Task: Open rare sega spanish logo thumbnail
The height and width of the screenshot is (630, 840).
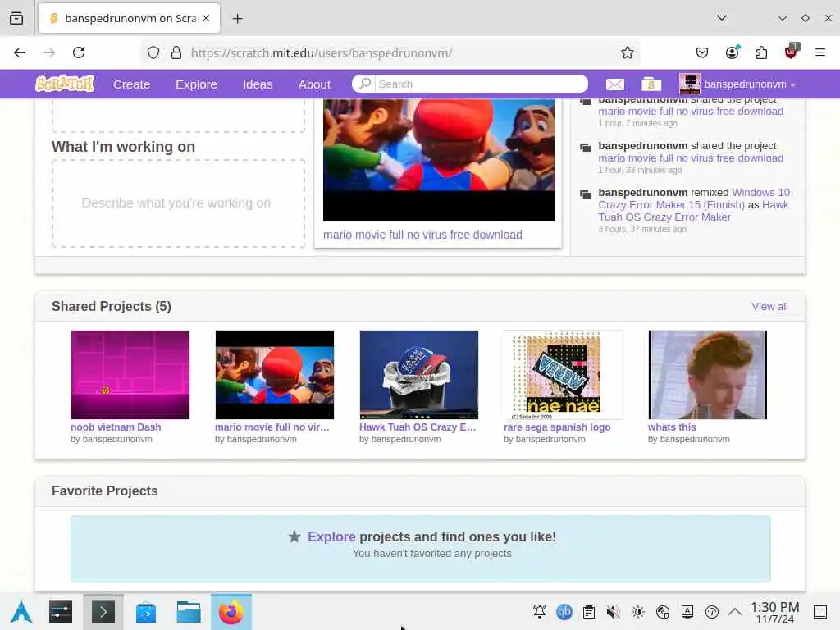Action: (x=563, y=374)
